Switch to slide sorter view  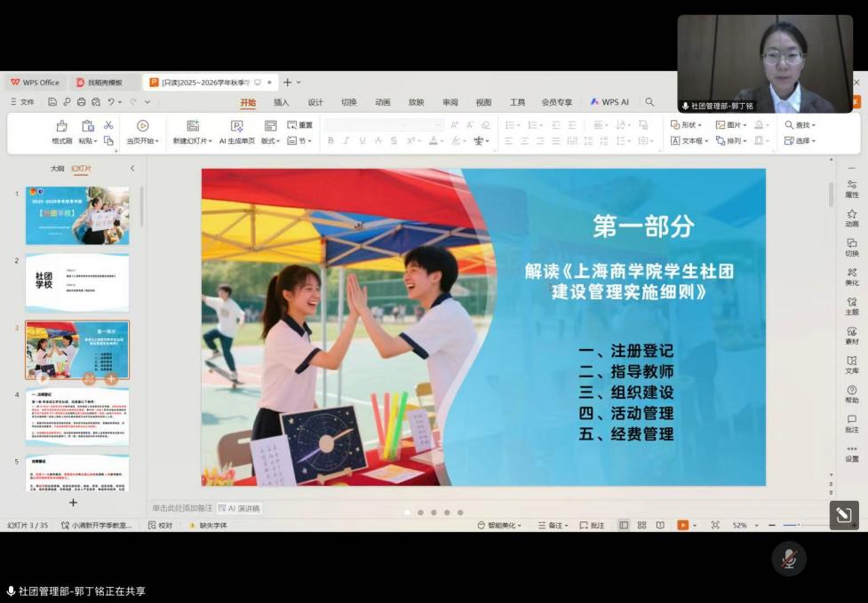click(x=641, y=526)
